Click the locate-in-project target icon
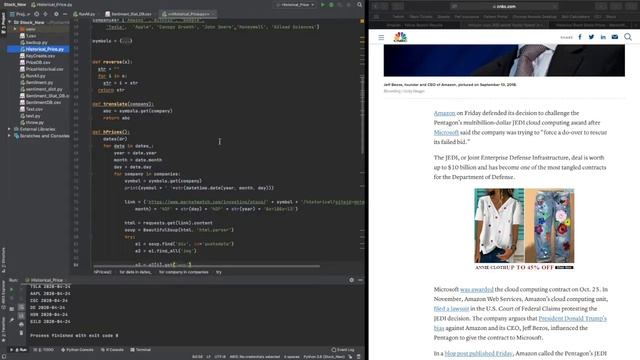Image resolution: width=640 pixels, height=360 pixels. [x=37, y=14]
